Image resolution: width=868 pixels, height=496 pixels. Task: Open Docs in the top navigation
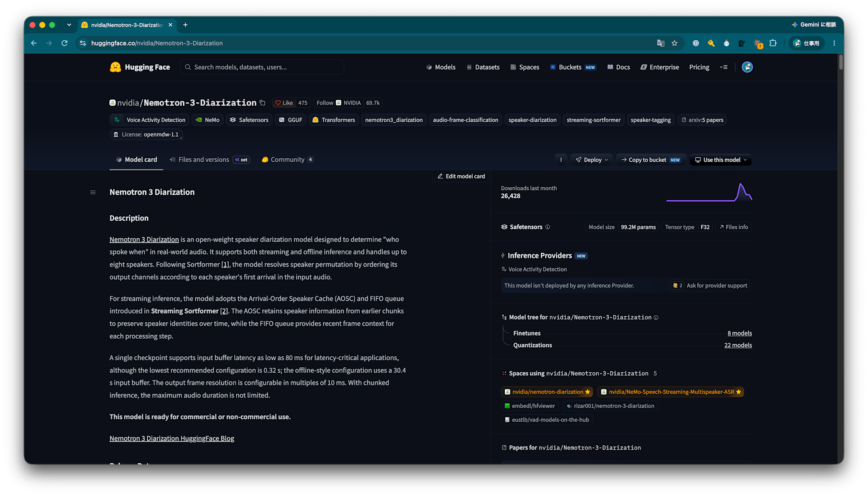tap(618, 67)
